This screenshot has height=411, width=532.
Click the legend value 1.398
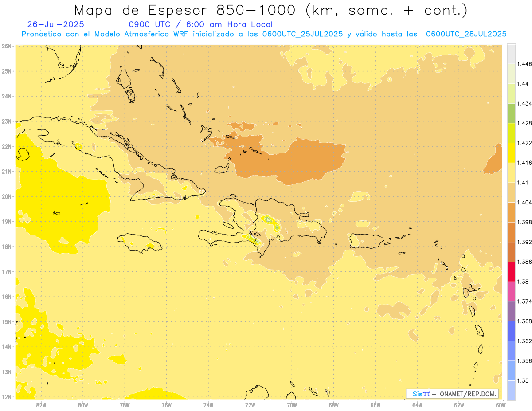pyautogui.click(x=524, y=222)
